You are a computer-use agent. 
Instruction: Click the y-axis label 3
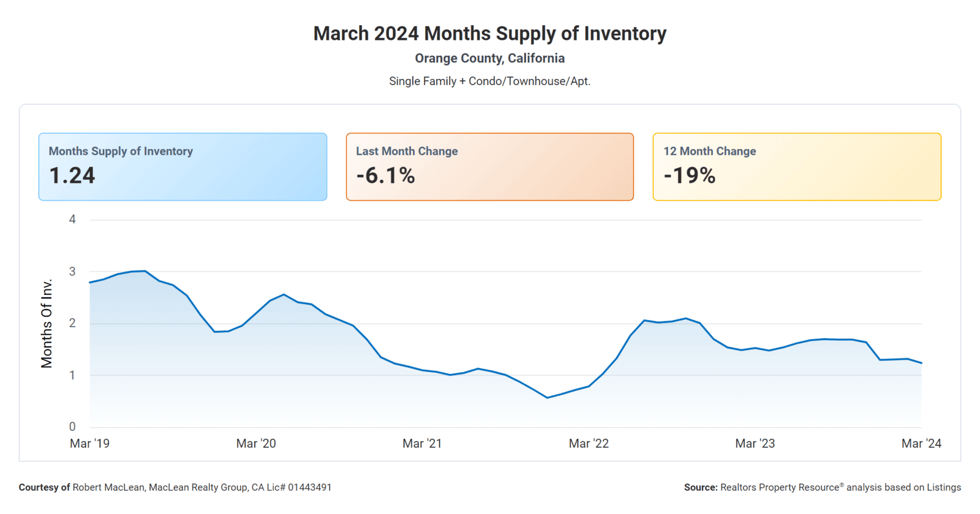pyautogui.click(x=72, y=271)
